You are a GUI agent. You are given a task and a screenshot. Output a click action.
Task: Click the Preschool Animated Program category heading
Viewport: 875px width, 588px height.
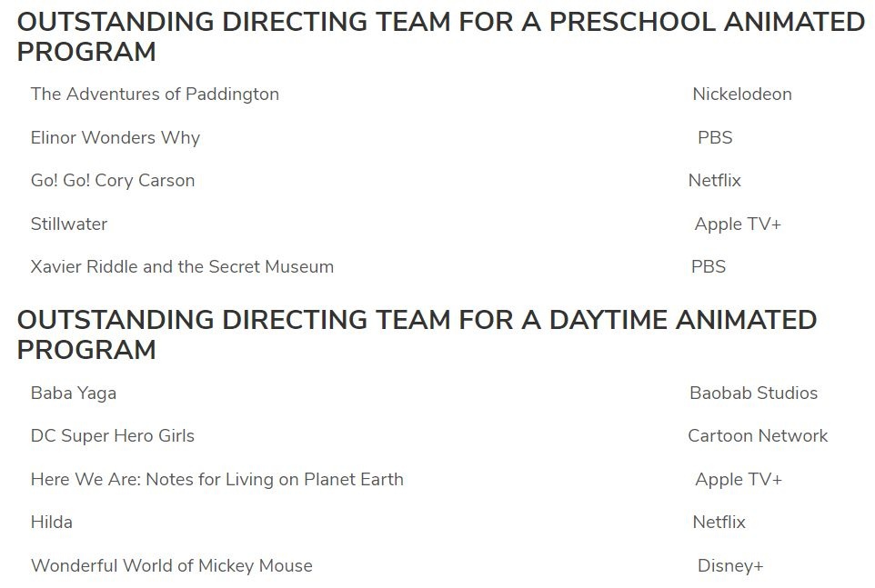click(x=440, y=37)
